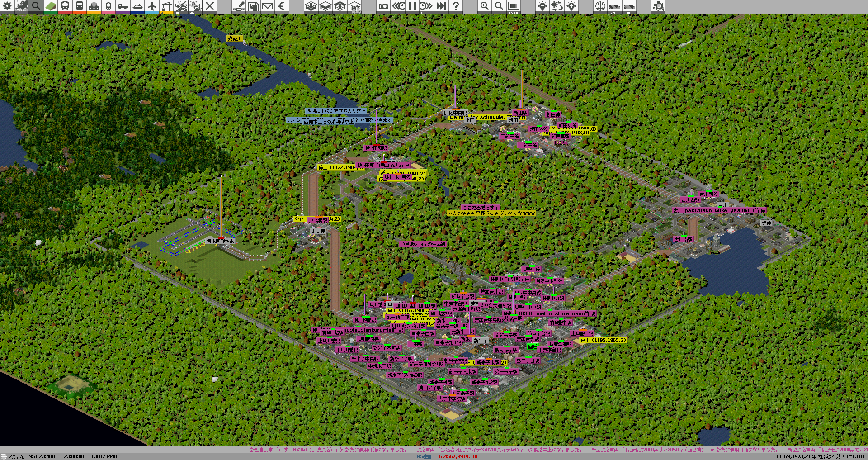Open the orange-striped rail vehicle tools
Image resolution: width=868 pixels, height=460 pixels.
pos(80,6)
